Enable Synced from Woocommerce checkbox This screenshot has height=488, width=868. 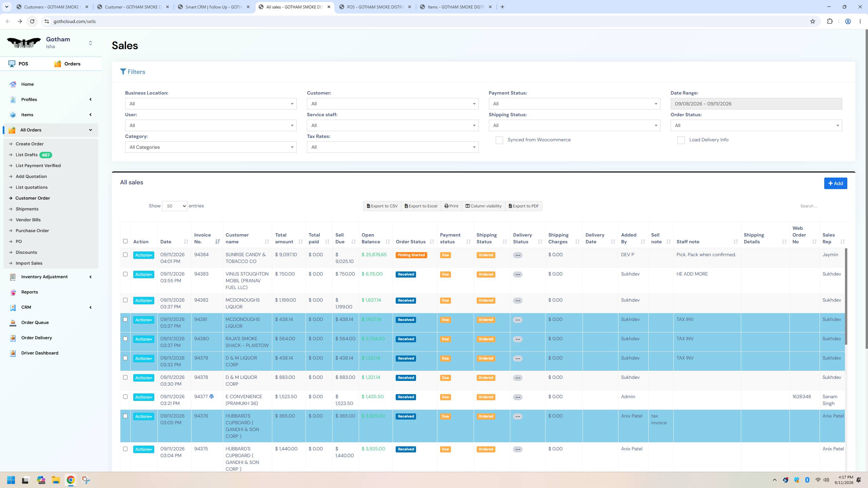499,140
